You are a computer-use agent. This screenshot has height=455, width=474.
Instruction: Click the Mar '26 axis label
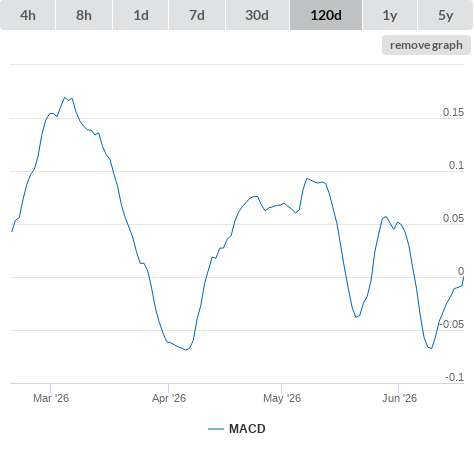51,398
